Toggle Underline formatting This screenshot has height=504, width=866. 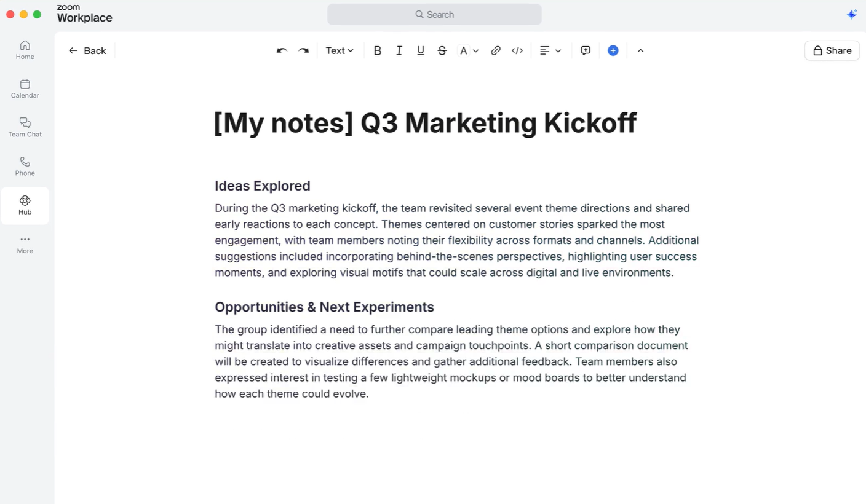click(x=421, y=50)
